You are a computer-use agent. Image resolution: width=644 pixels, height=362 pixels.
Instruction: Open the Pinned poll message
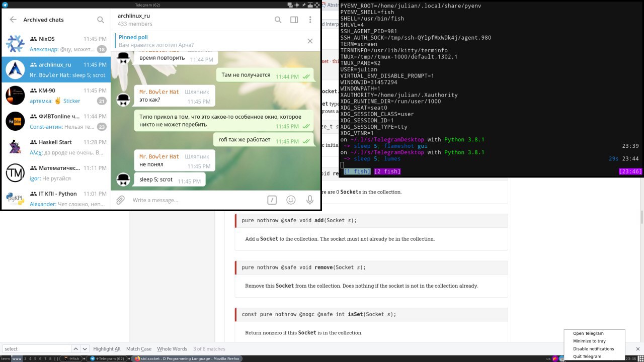tap(209, 41)
